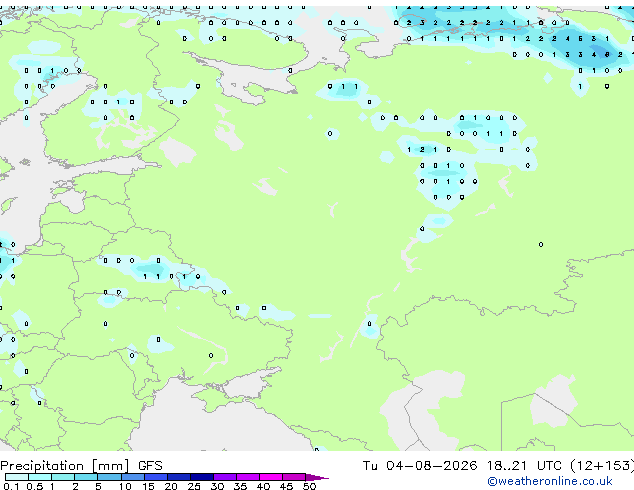Screen dimensions: 634x490
Task: Click the forecast offset "(12+153)"
Action: point(602,466)
